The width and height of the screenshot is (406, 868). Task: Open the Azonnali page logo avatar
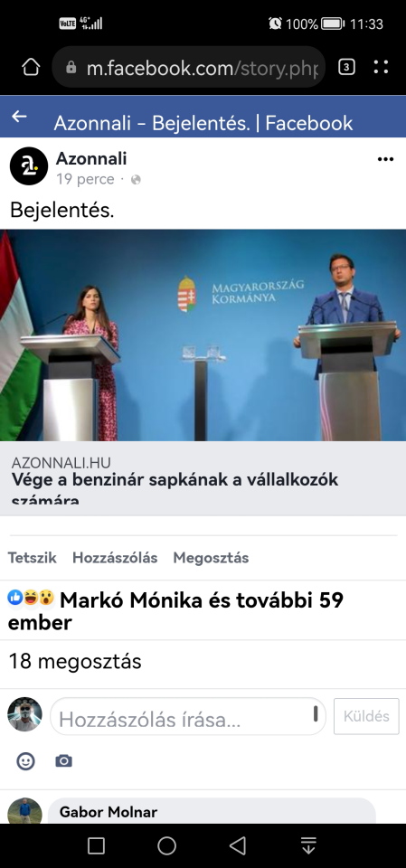tap(29, 166)
